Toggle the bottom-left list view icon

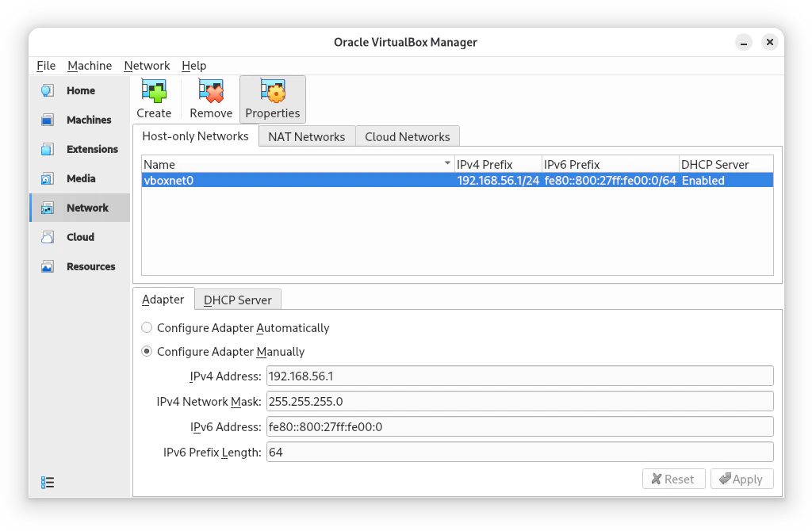click(x=47, y=482)
